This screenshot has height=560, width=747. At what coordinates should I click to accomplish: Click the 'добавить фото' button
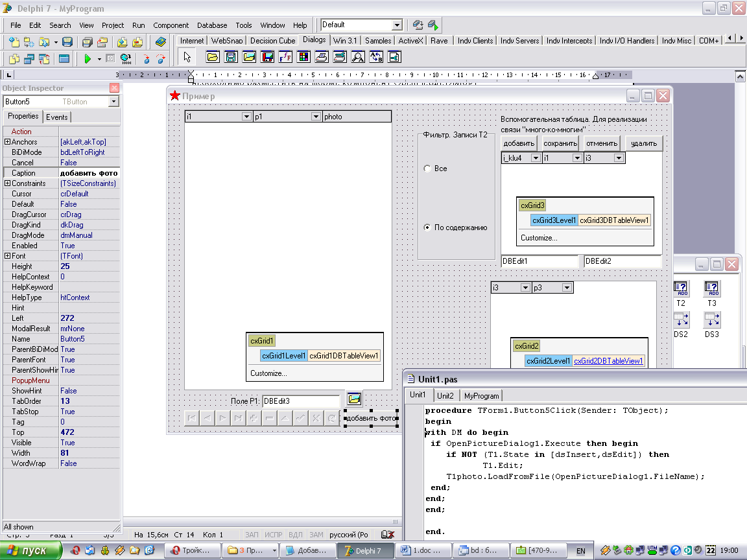pyautogui.click(x=371, y=418)
